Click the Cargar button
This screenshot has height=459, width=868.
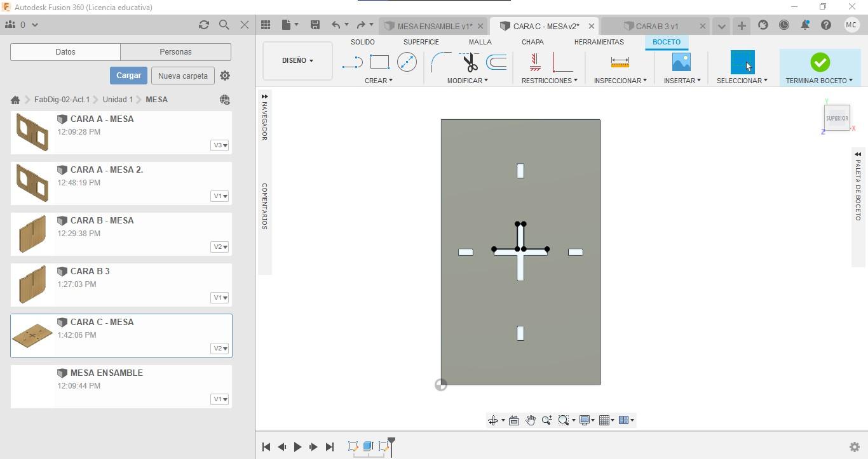pyautogui.click(x=128, y=76)
